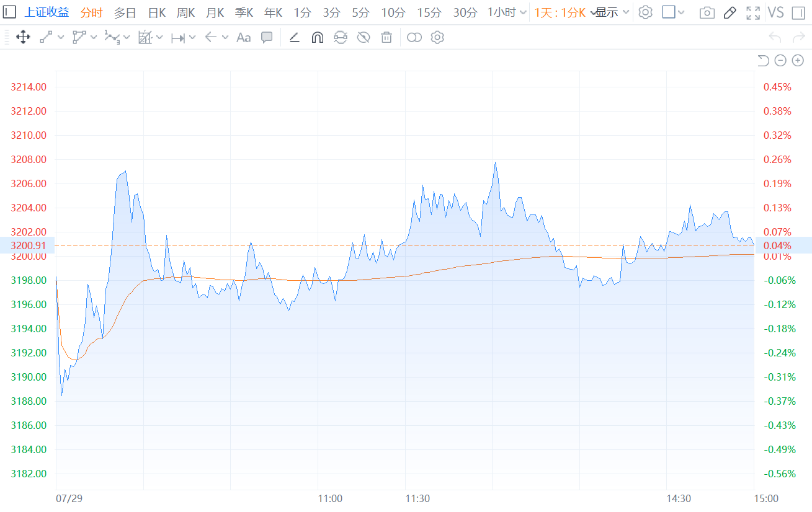The width and height of the screenshot is (812, 512).
Task: Delete drawings with the trash icon
Action: [386, 38]
